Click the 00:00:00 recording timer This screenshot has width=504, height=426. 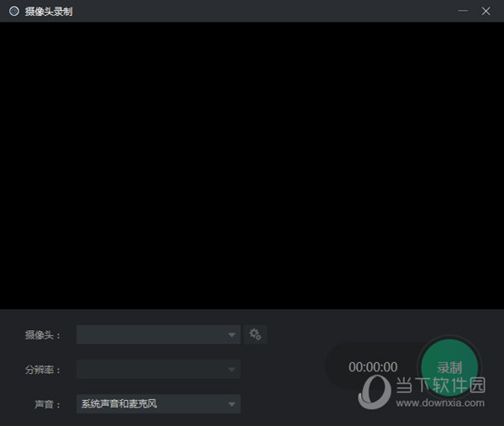coord(373,367)
